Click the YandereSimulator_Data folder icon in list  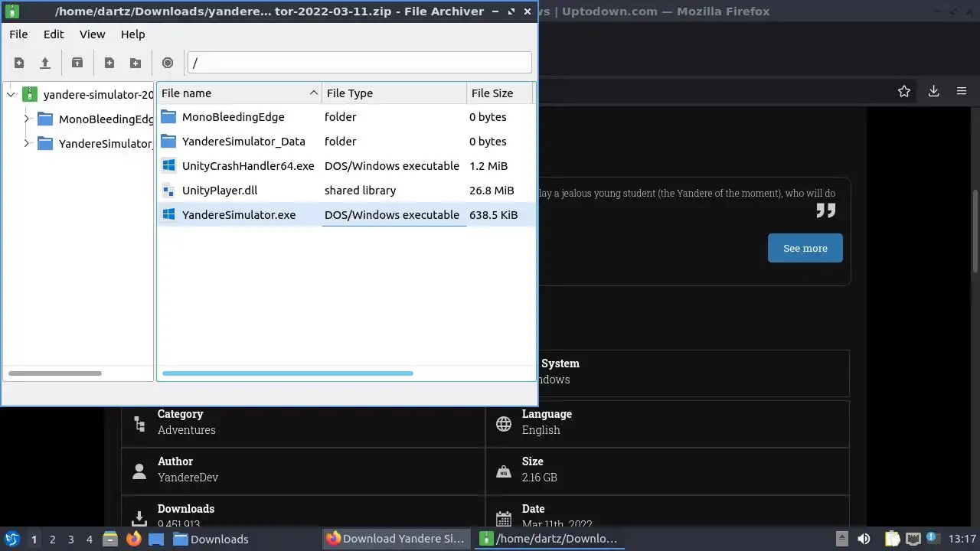tap(168, 142)
